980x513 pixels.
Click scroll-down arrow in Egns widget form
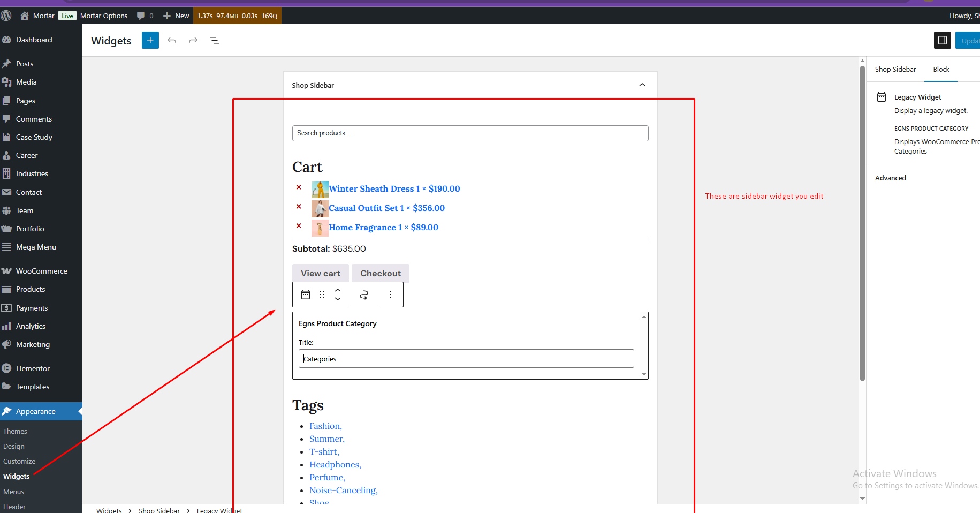pyautogui.click(x=644, y=374)
